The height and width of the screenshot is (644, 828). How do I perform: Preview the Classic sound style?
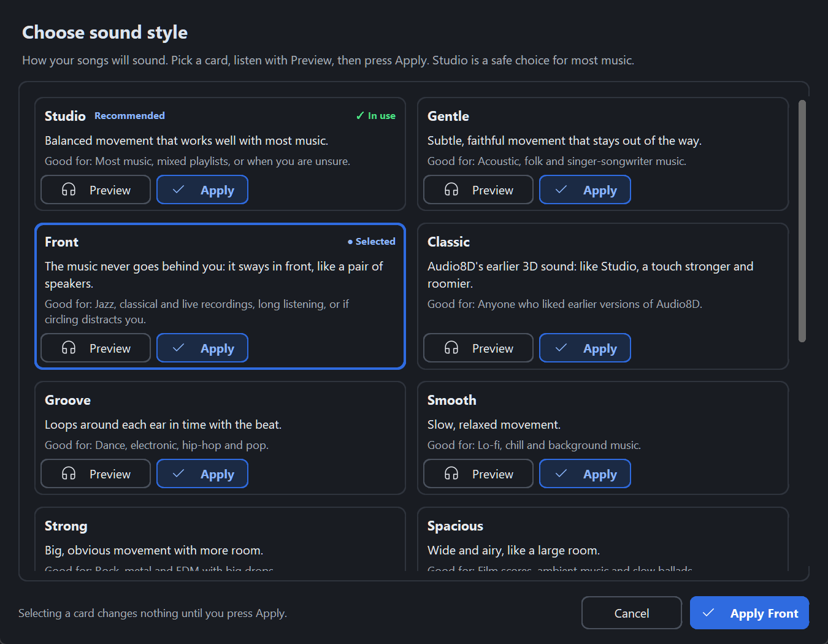(478, 348)
